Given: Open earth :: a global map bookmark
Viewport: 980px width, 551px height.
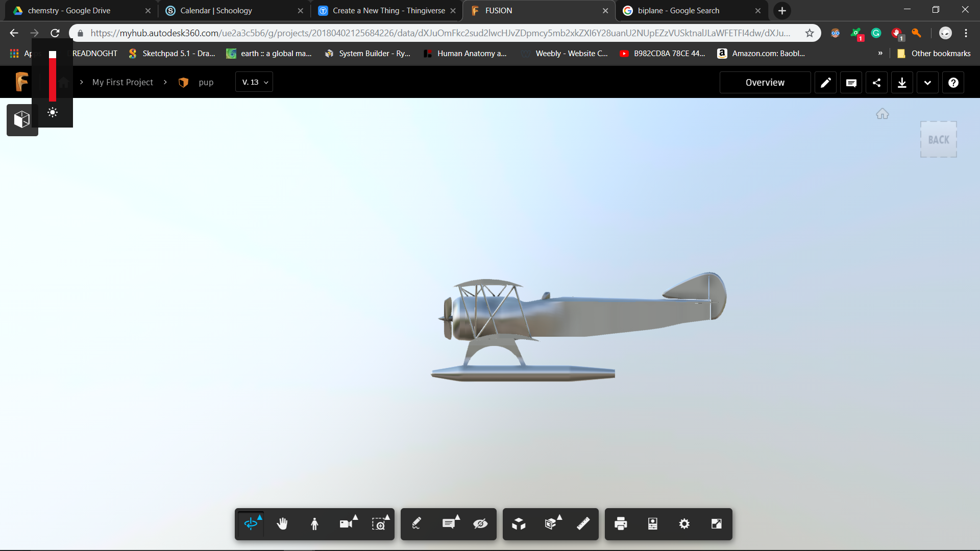Looking at the screenshot, I should tap(269, 54).
